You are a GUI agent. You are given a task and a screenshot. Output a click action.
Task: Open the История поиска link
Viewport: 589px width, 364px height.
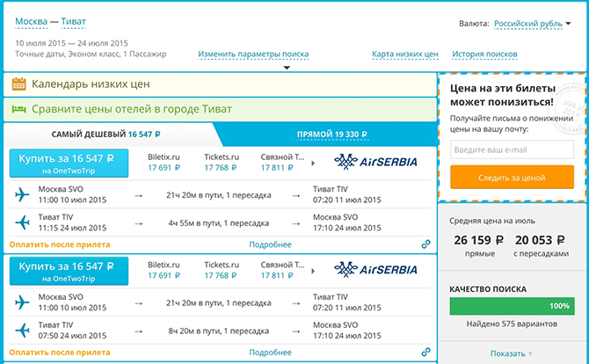click(x=484, y=55)
